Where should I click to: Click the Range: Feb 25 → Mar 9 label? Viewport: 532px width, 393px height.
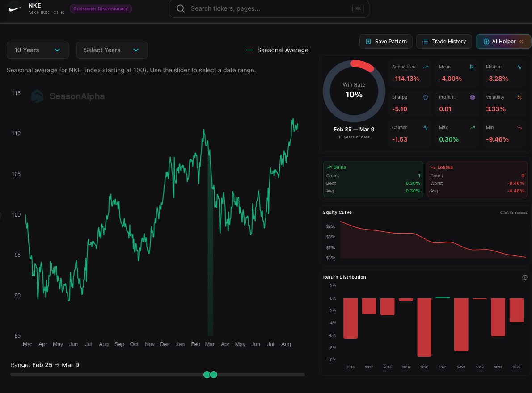(x=44, y=365)
